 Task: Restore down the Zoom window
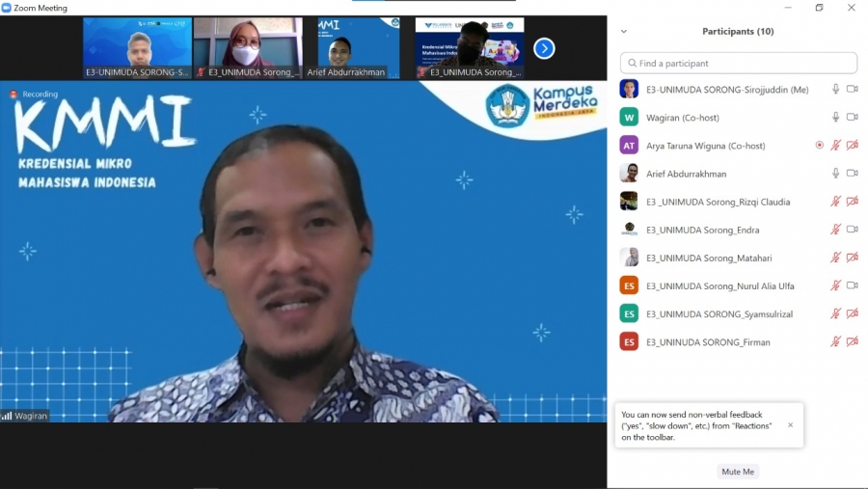click(819, 7)
